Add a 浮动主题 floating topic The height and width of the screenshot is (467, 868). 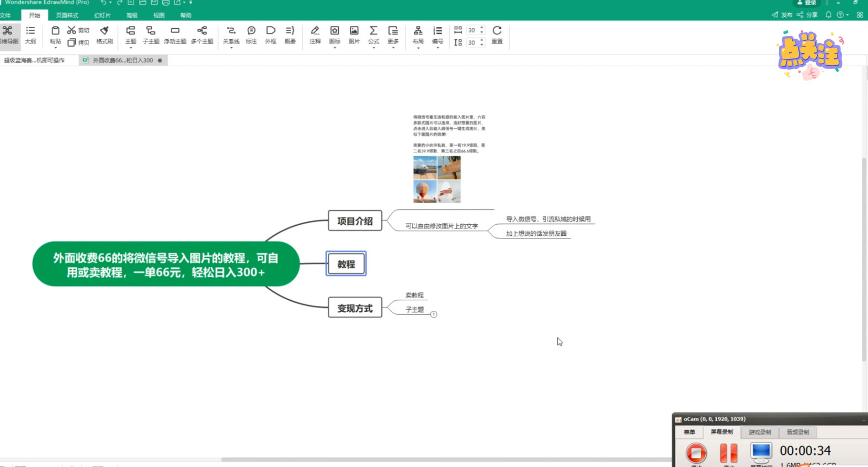point(175,34)
